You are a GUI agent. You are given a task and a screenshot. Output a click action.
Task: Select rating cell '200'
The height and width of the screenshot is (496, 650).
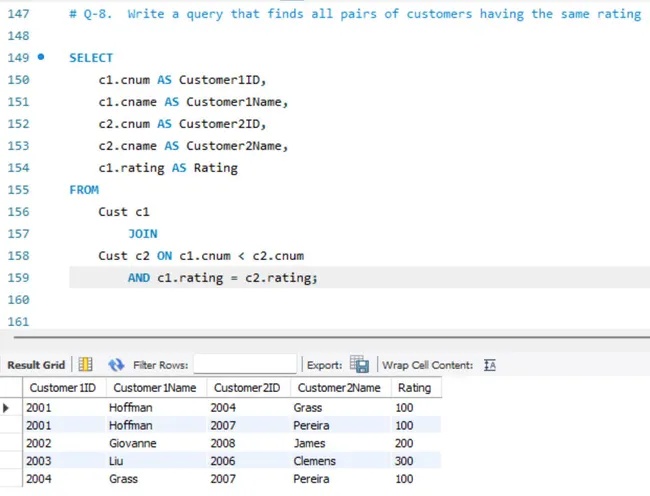[404, 443]
